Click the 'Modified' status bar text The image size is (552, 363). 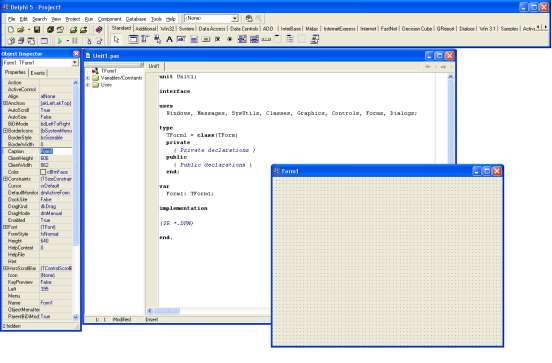coord(122,319)
